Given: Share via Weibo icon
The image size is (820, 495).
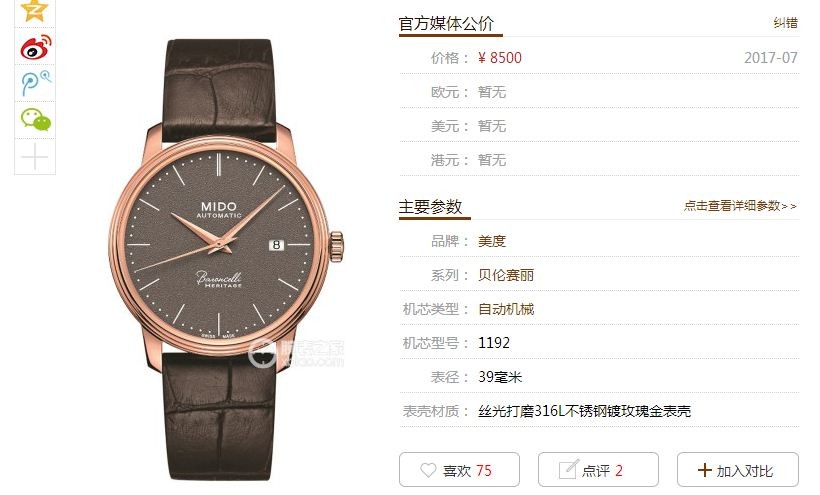Looking at the screenshot, I should click(36, 47).
